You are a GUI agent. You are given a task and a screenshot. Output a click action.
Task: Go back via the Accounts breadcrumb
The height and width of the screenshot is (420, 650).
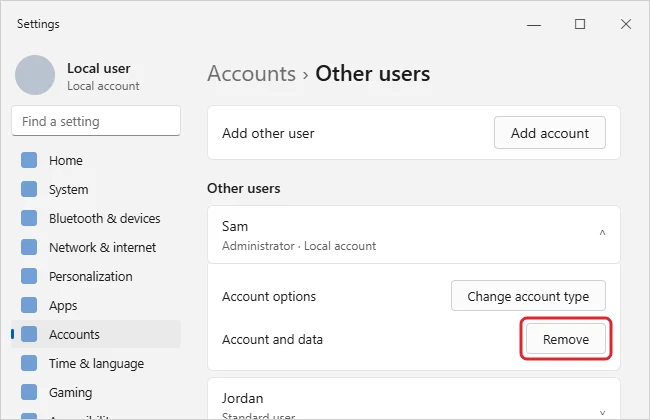click(252, 74)
